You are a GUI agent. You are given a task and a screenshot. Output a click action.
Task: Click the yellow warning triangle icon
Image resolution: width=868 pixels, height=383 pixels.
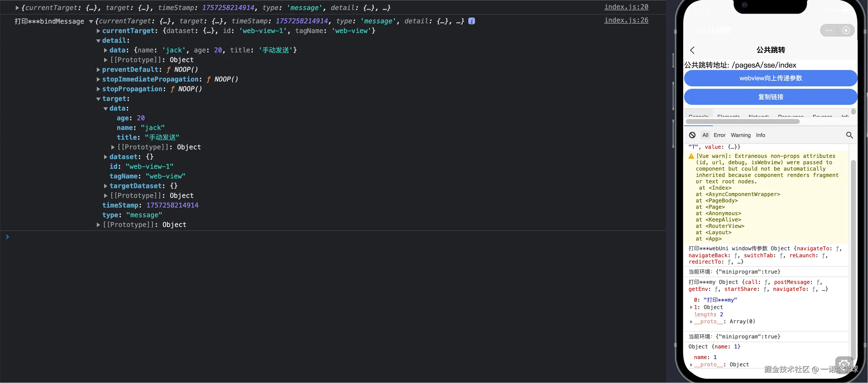(691, 156)
